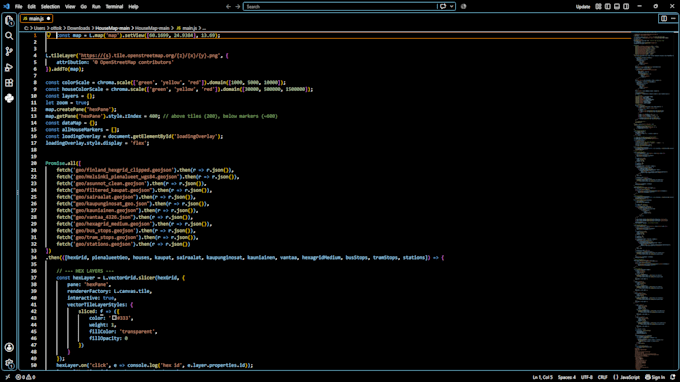The width and height of the screenshot is (680, 382).
Task: Open the Explorer view in activity bar
Action: point(9,20)
